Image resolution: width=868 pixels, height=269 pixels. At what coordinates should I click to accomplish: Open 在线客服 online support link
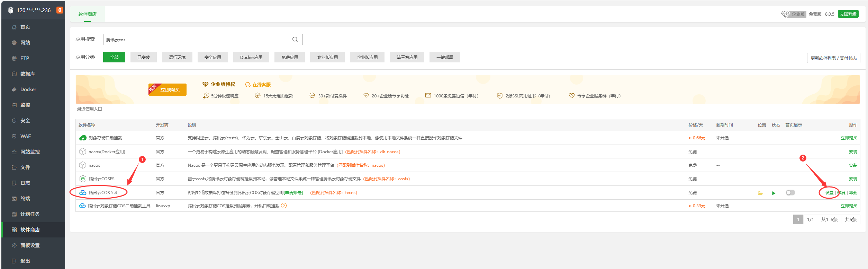258,85
